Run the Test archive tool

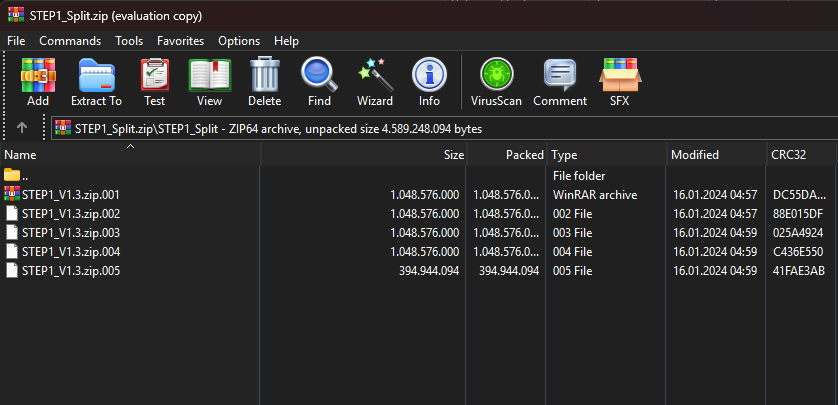(x=154, y=81)
